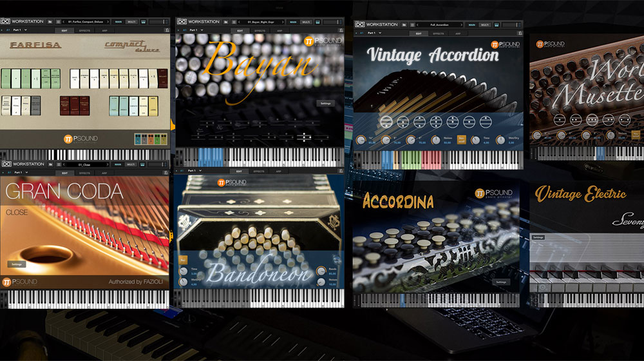Open Settings in Accordina window
The width and height of the screenshot is (644, 361).
[501, 282]
